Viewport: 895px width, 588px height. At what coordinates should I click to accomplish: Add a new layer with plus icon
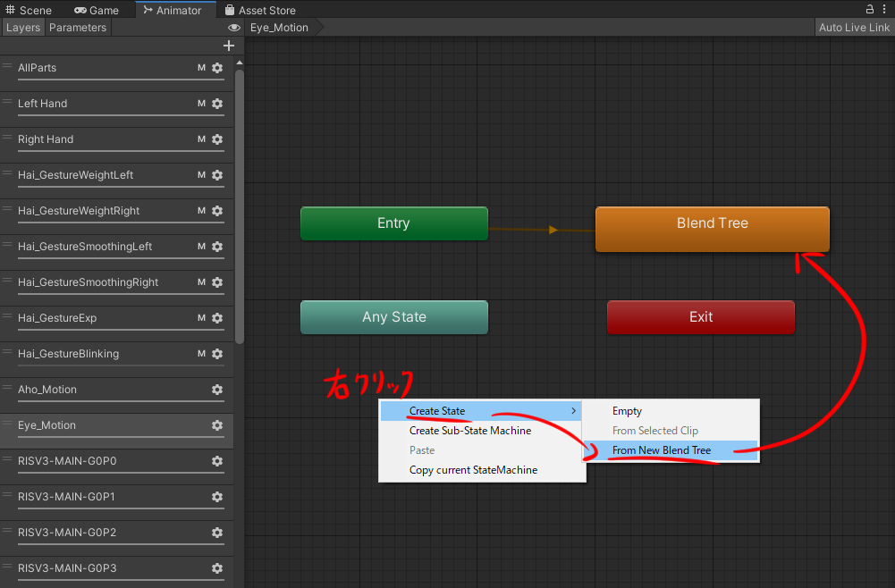pos(229,46)
